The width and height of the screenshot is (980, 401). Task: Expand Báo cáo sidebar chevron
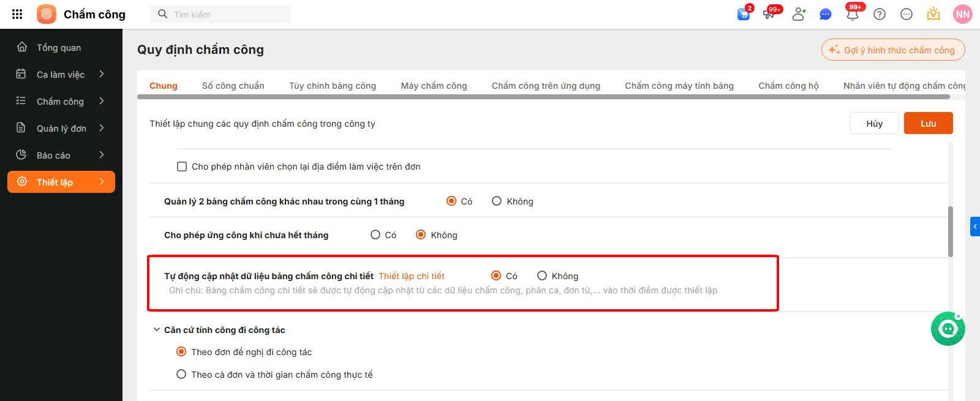tap(102, 155)
